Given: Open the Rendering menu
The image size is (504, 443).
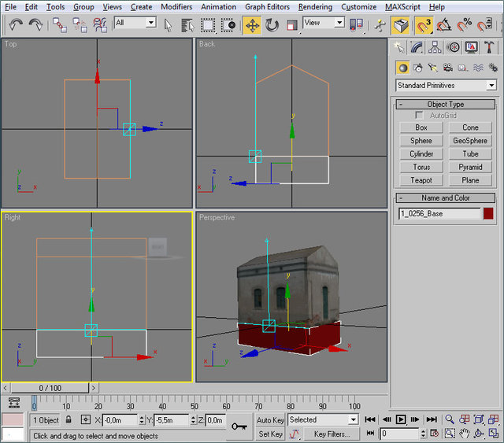Looking at the screenshot, I should click(315, 6).
